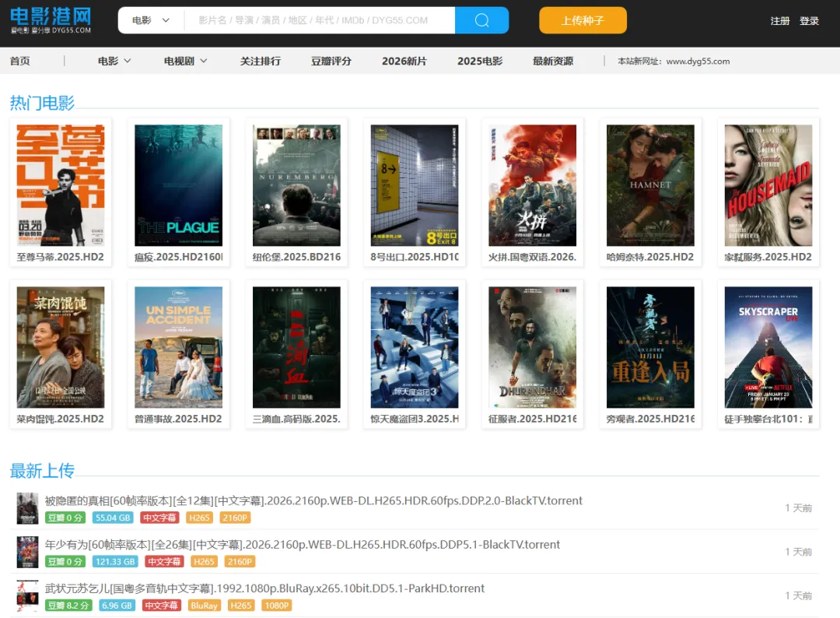Open the 被隐匿的真相 torrent link

(313, 500)
